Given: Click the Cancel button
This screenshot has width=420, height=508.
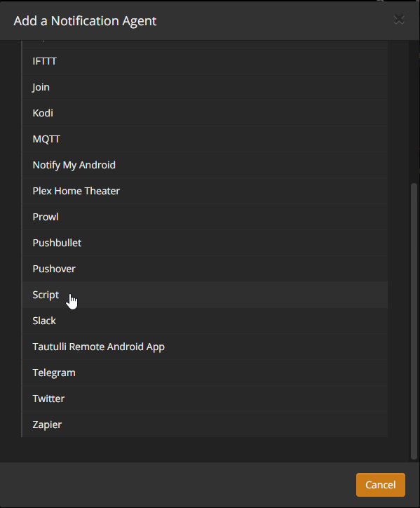Looking at the screenshot, I should [x=381, y=485].
